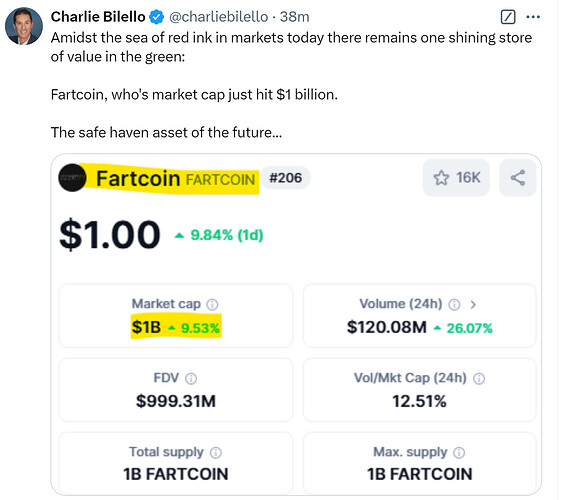The height and width of the screenshot is (500, 566).
Task: Toggle the 16K star watchlist button
Action: coord(456,178)
